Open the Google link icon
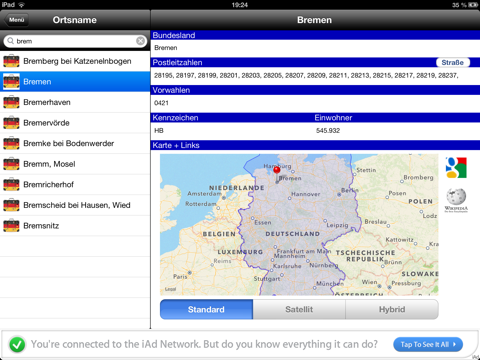The height and width of the screenshot is (360, 480). 456,167
